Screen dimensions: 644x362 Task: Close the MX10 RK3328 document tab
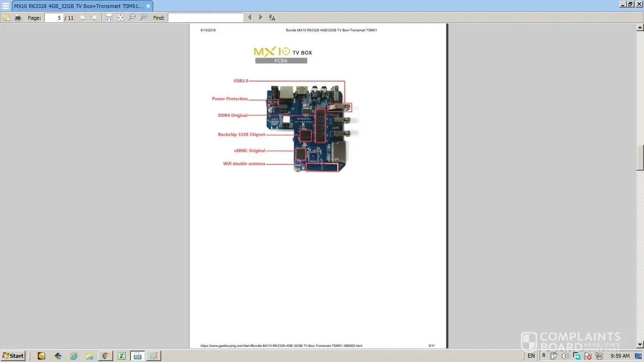tap(148, 6)
